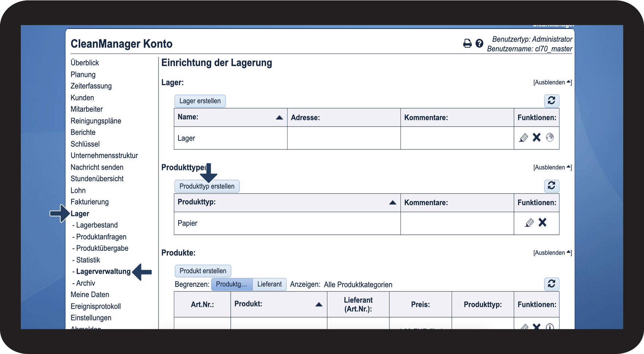The width and height of the screenshot is (644, 354).
Task: Refresh the Produkttypen table
Action: 551,186
